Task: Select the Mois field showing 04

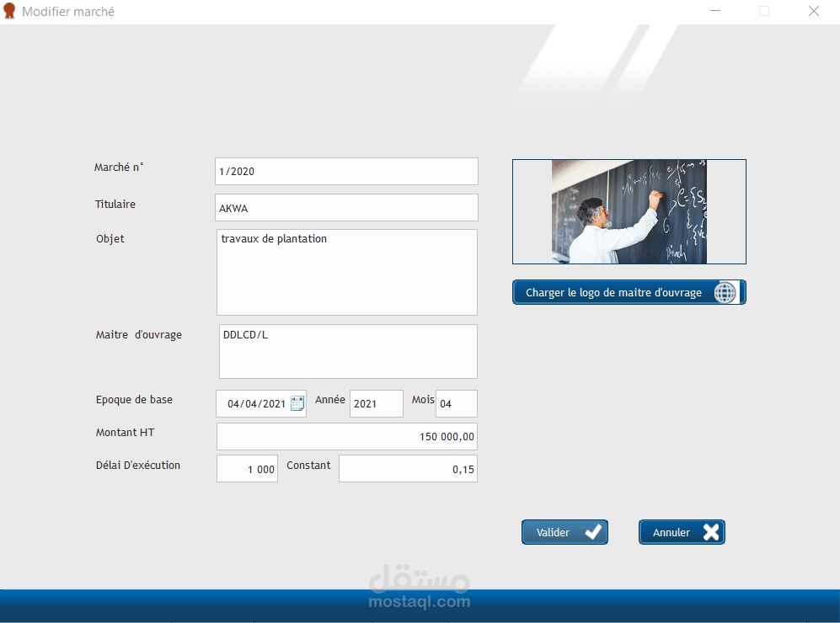Action: (x=457, y=403)
